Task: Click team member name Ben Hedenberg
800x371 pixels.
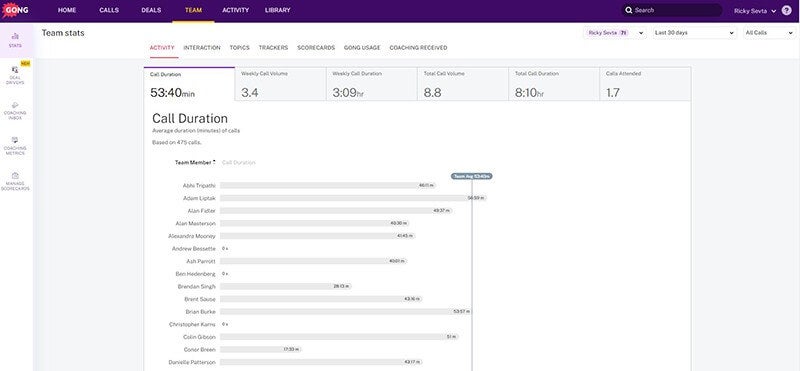Action: point(195,274)
